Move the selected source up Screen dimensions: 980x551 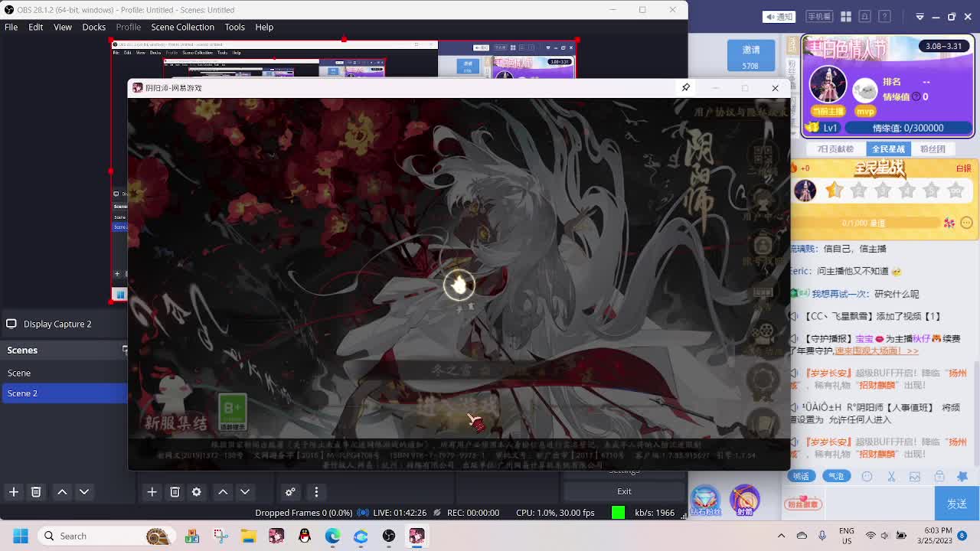pyautogui.click(x=223, y=492)
